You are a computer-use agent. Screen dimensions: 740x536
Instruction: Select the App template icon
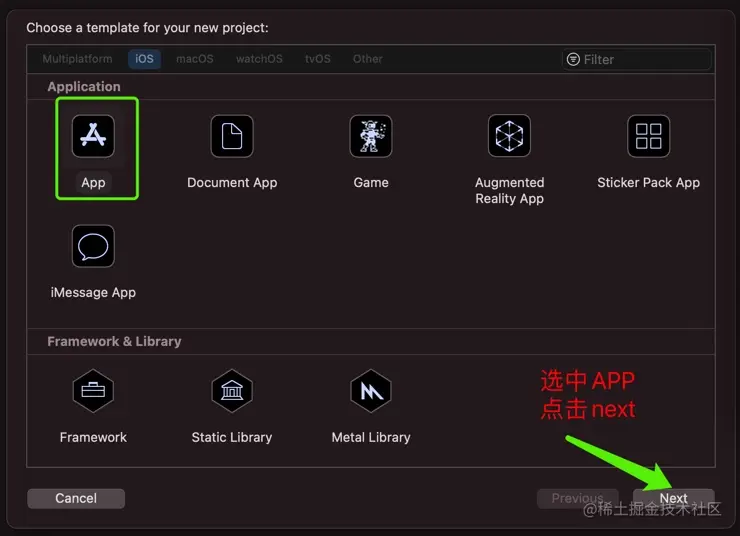click(x=93, y=136)
